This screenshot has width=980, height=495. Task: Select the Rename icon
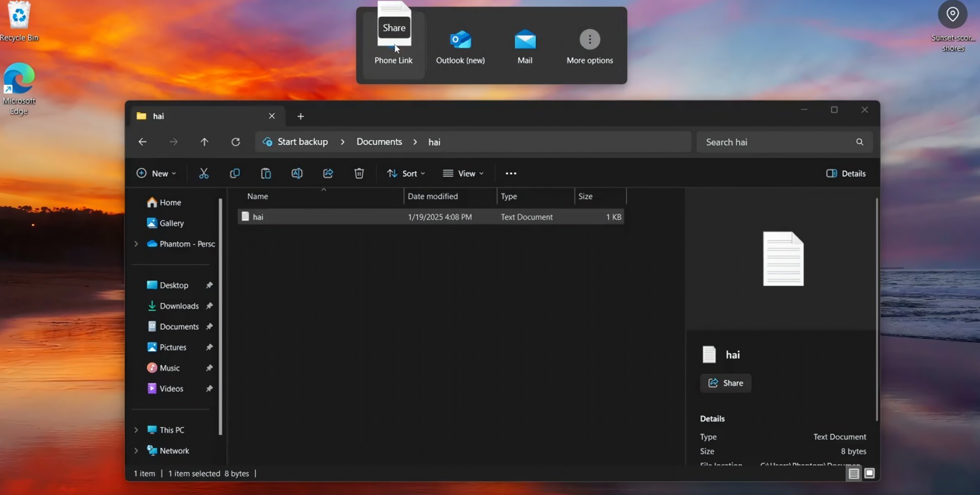point(297,173)
